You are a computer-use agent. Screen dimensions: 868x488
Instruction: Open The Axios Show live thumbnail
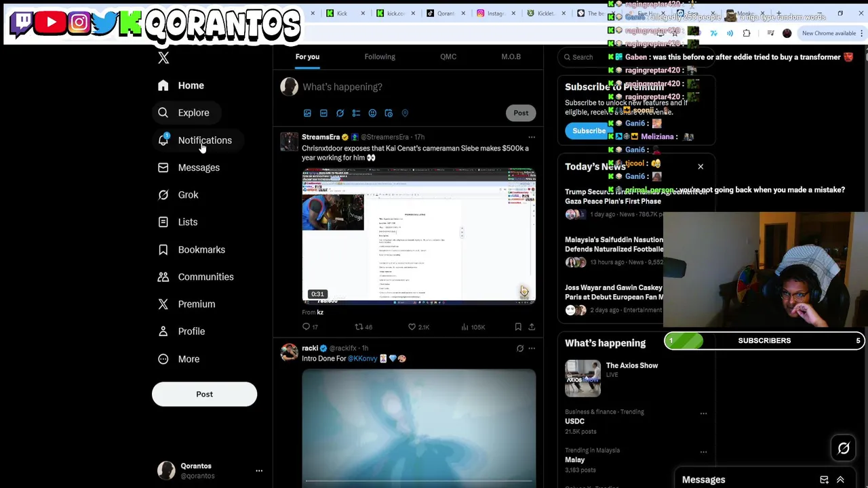583,378
